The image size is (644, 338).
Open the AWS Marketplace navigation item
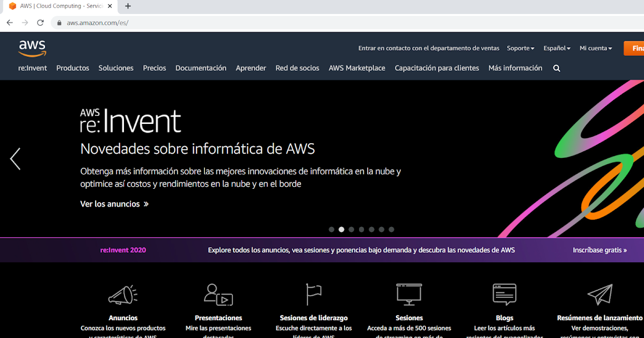coord(357,68)
